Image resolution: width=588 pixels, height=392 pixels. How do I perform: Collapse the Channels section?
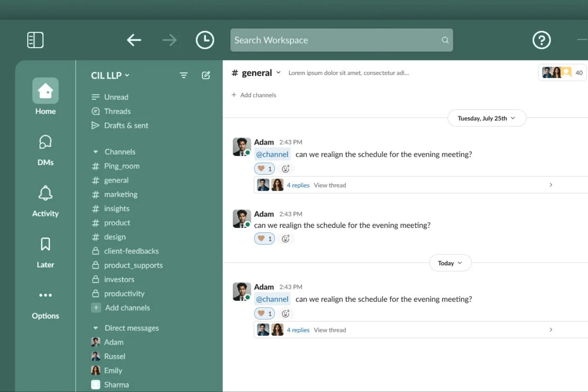point(96,152)
